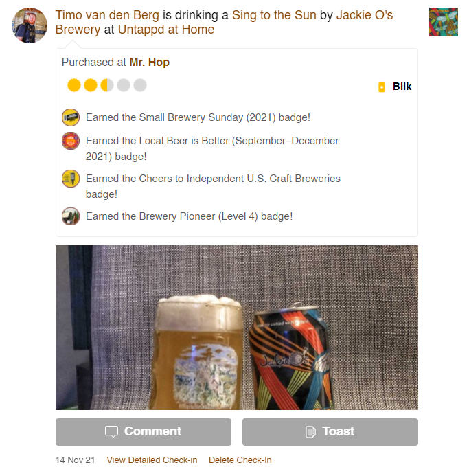Image resolution: width=469 pixels, height=476 pixels.
Task: Click the yellow can icon beside Blik
Action: (x=382, y=87)
